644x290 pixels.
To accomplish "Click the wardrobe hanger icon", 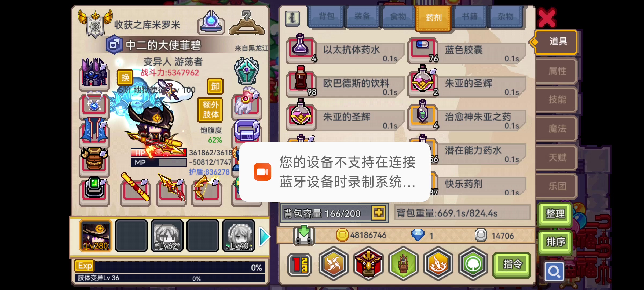I will pyautogui.click(x=247, y=23).
